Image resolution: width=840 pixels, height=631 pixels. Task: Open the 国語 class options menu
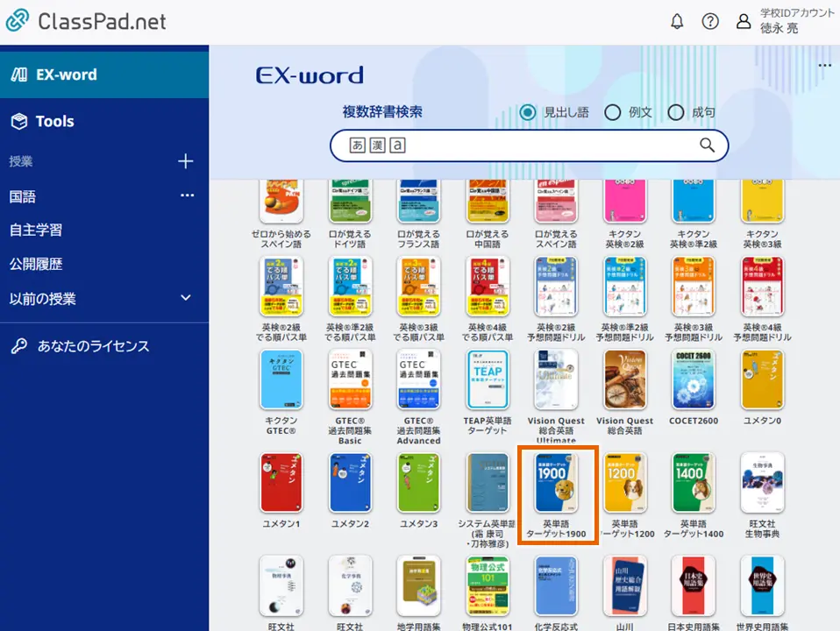click(187, 196)
